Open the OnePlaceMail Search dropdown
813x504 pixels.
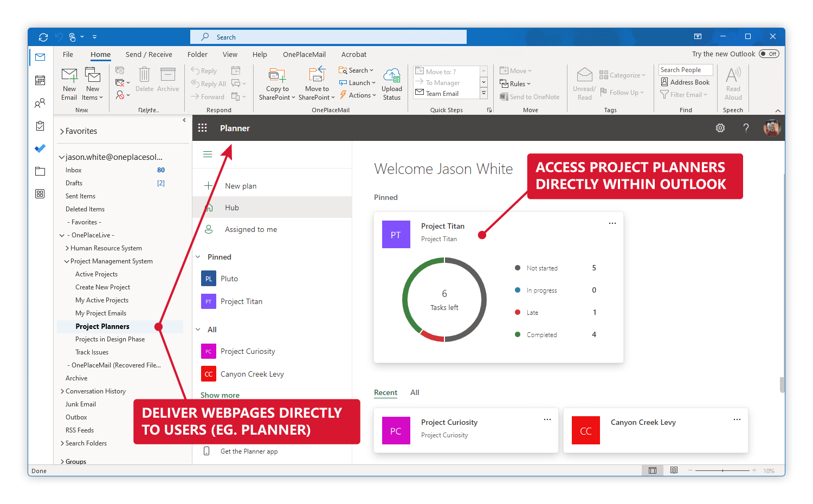pos(356,70)
